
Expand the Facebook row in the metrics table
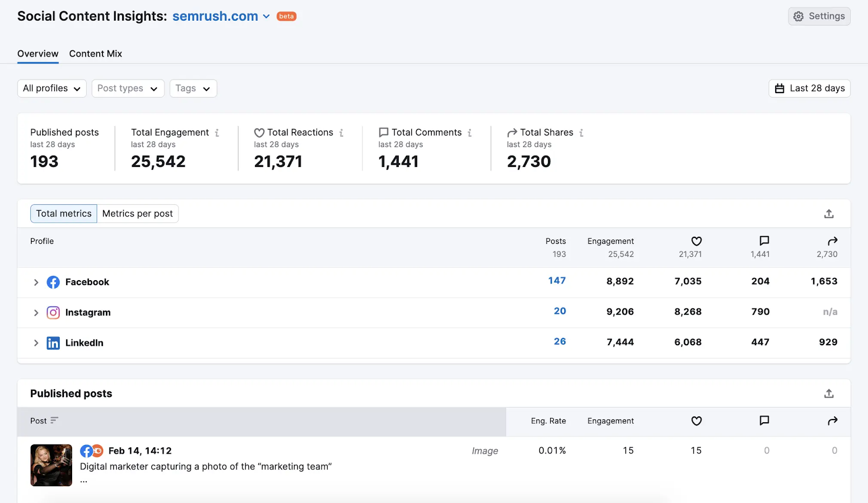(36, 282)
